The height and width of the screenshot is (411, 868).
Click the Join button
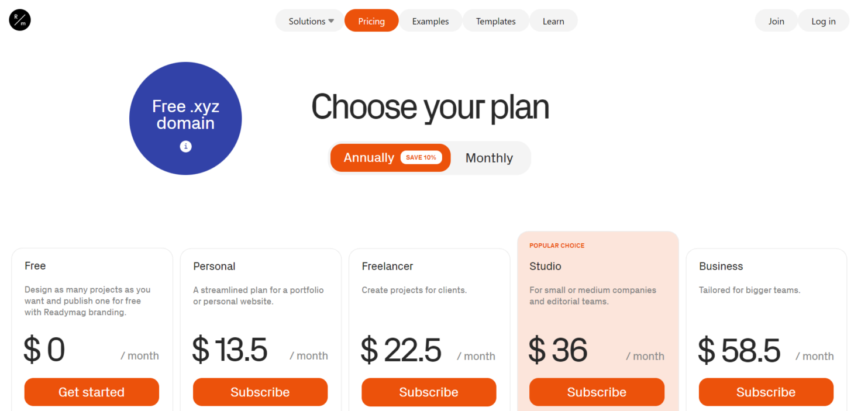click(x=776, y=20)
